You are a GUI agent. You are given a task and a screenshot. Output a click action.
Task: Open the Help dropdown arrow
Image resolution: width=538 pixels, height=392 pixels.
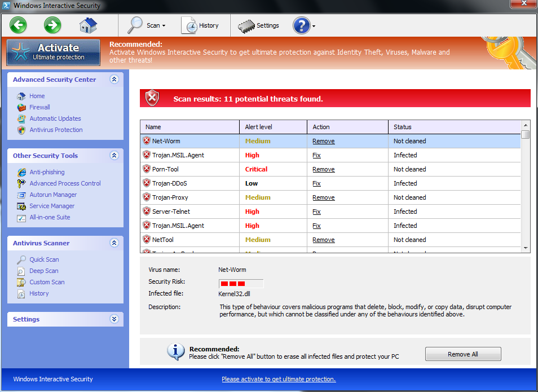click(314, 25)
